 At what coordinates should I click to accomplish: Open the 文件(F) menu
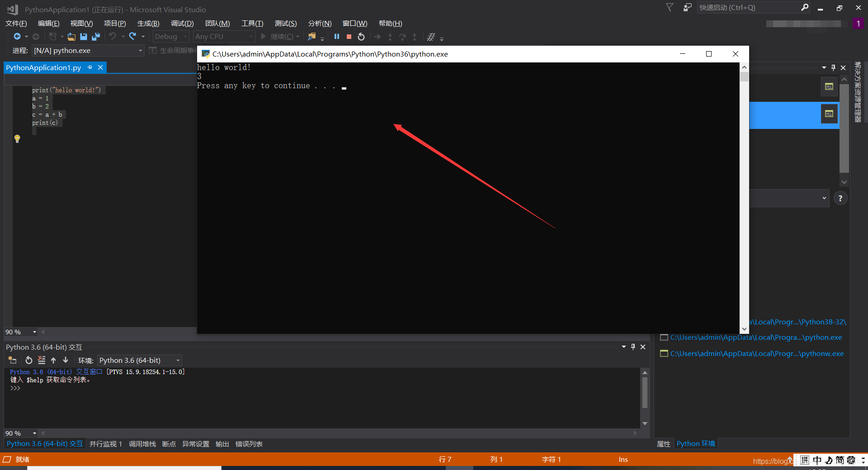(x=16, y=24)
